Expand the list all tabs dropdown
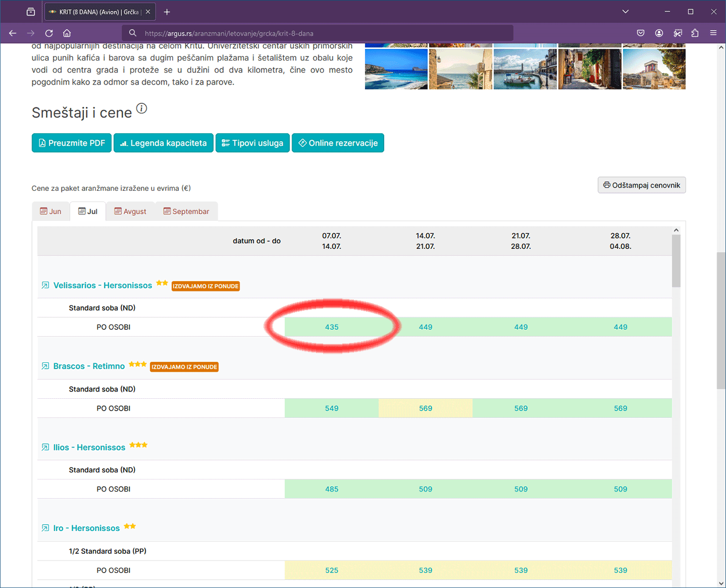726x588 pixels. coord(625,12)
